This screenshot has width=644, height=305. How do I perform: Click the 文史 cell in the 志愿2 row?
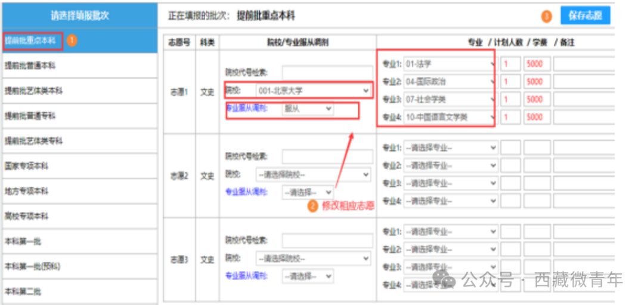[208, 176]
